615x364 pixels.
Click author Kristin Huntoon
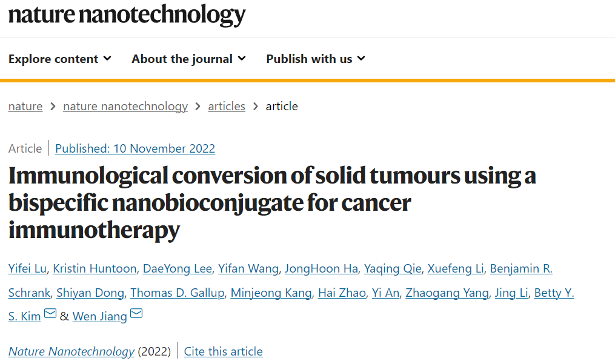tap(95, 269)
